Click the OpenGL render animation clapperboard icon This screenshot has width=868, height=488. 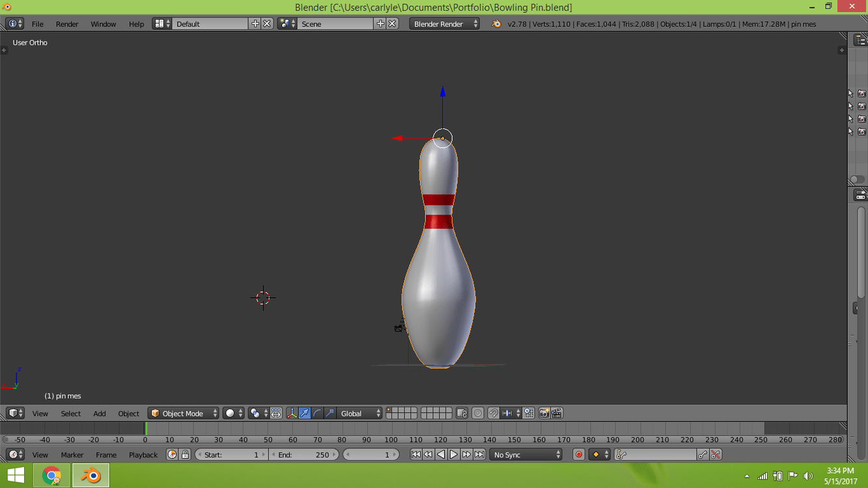[x=557, y=414]
